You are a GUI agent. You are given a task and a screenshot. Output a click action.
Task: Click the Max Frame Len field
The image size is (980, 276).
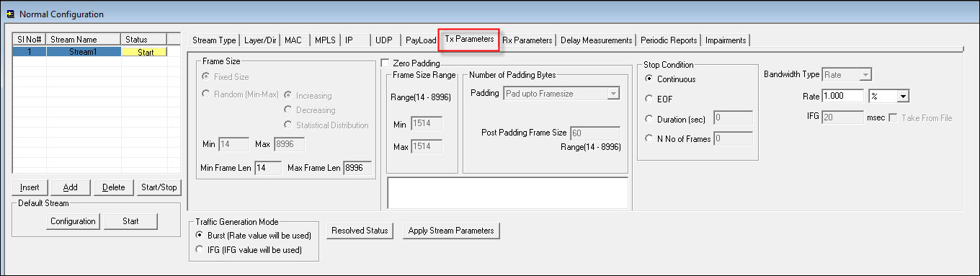357,168
